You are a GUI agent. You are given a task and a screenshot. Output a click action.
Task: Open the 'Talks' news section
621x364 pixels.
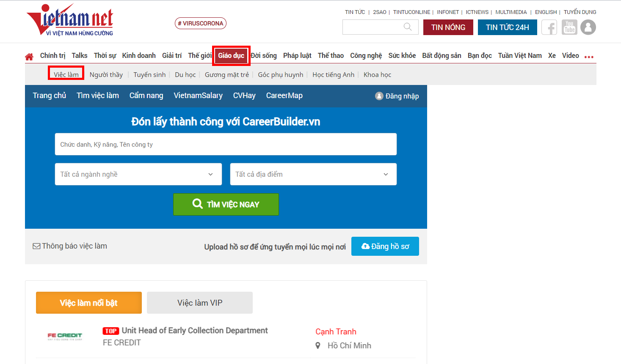point(80,55)
